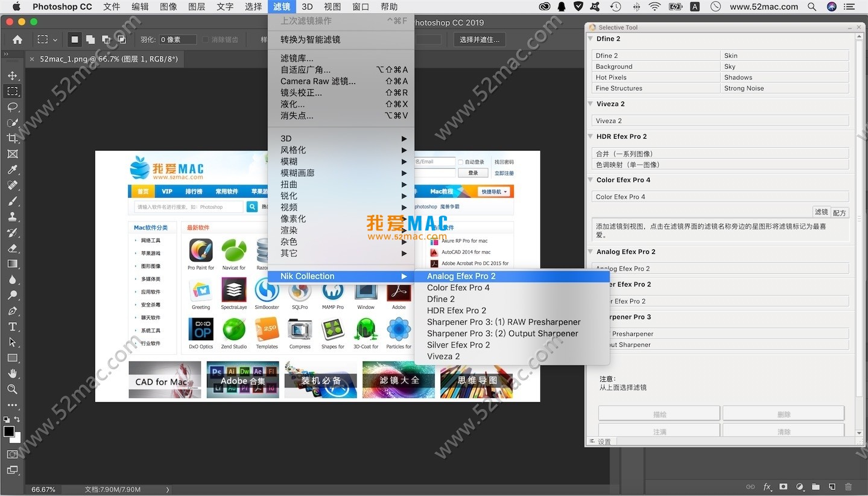The height and width of the screenshot is (496, 868).
Task: Choose Color Efex Pro 4 from submenu
Action: 512,288
